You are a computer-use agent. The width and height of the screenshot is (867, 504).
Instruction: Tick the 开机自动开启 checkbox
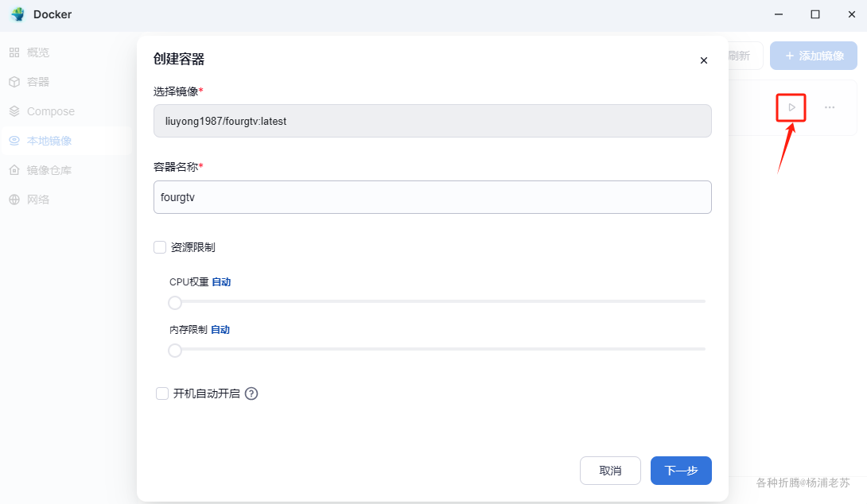click(x=162, y=394)
